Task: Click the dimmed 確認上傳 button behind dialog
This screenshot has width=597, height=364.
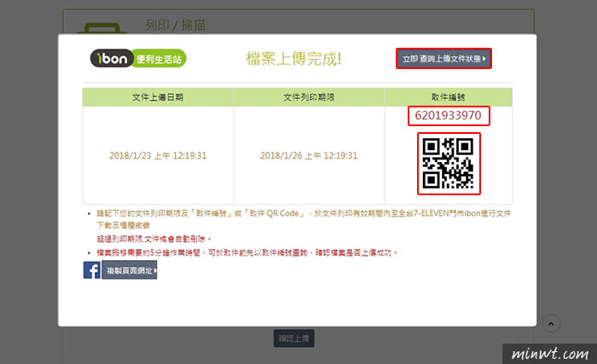Action: [x=294, y=338]
